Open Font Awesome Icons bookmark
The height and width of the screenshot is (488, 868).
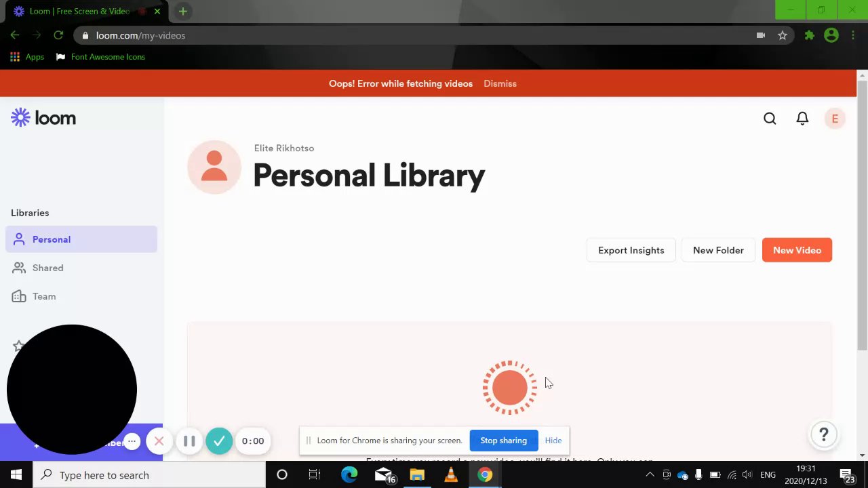point(100,57)
